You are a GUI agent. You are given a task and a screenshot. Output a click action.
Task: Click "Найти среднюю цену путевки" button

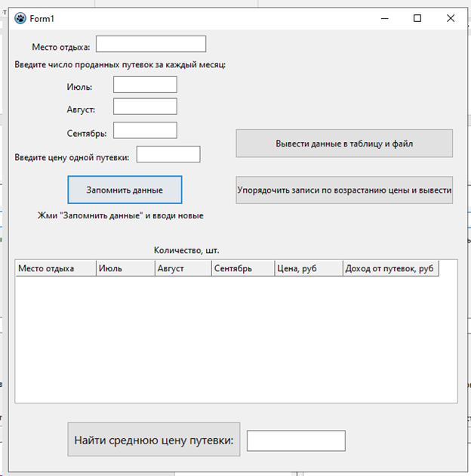pyautogui.click(x=154, y=439)
